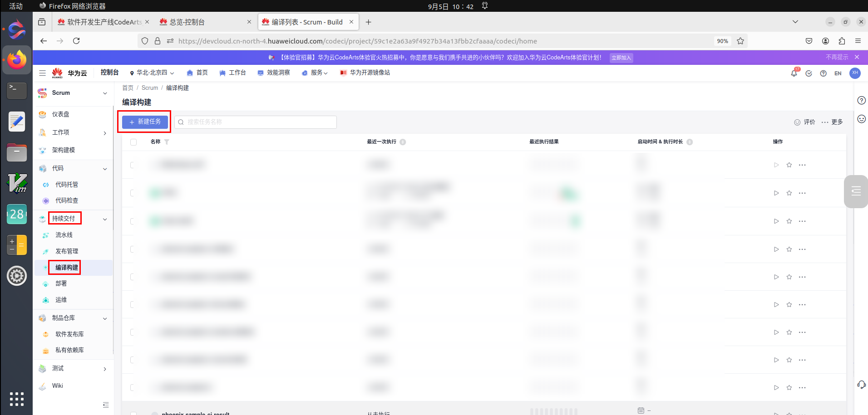Favorite the first build task with star
The image size is (868, 415).
[789, 165]
